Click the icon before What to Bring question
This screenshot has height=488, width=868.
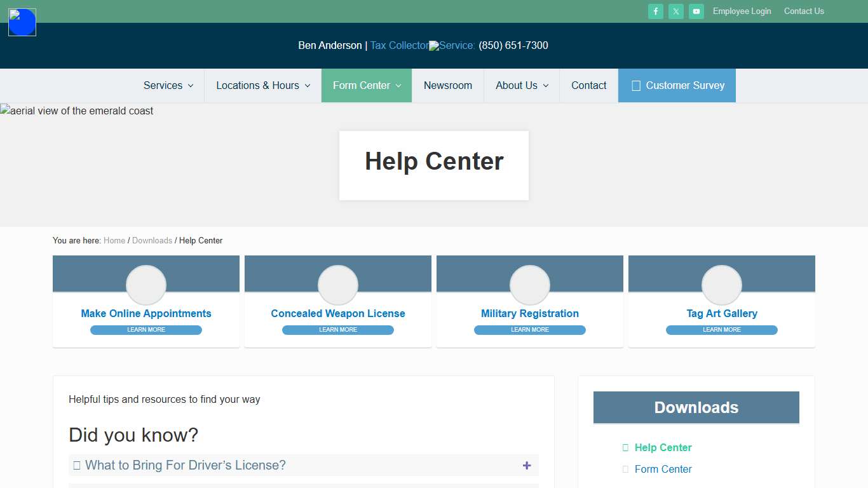click(x=77, y=464)
